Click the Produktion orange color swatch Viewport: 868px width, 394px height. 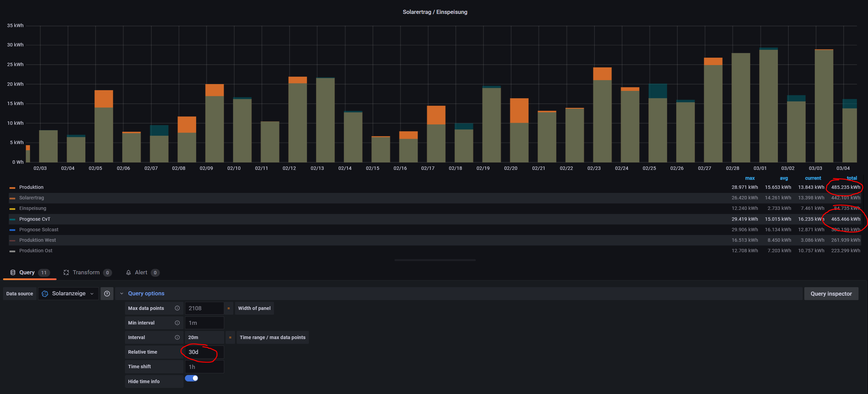13,188
